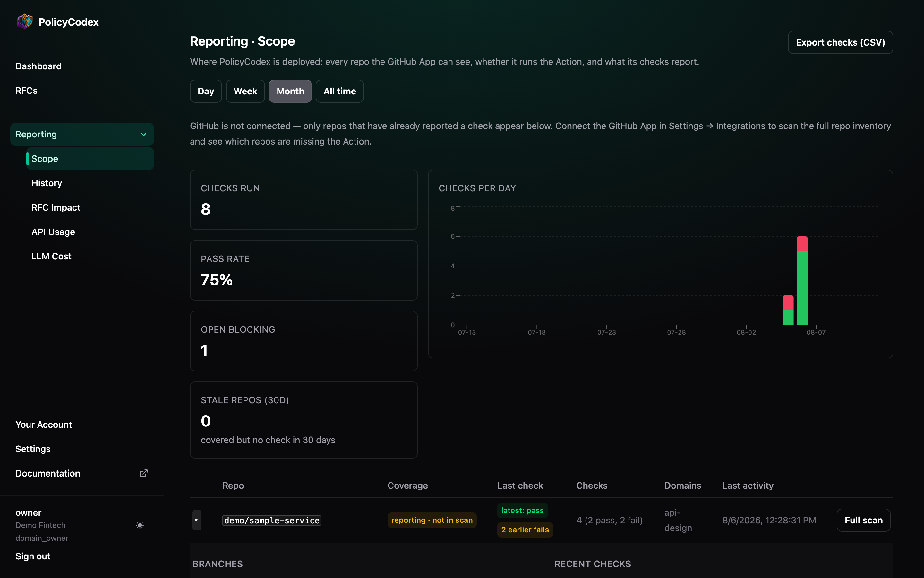This screenshot has width=924, height=578.
Task: Collapse the Reporting section chevron
Action: pyautogui.click(x=143, y=134)
